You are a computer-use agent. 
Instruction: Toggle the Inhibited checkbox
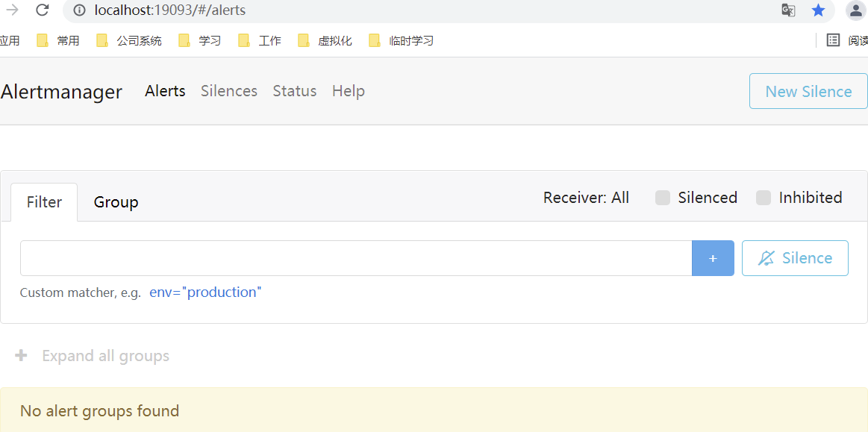pos(764,198)
